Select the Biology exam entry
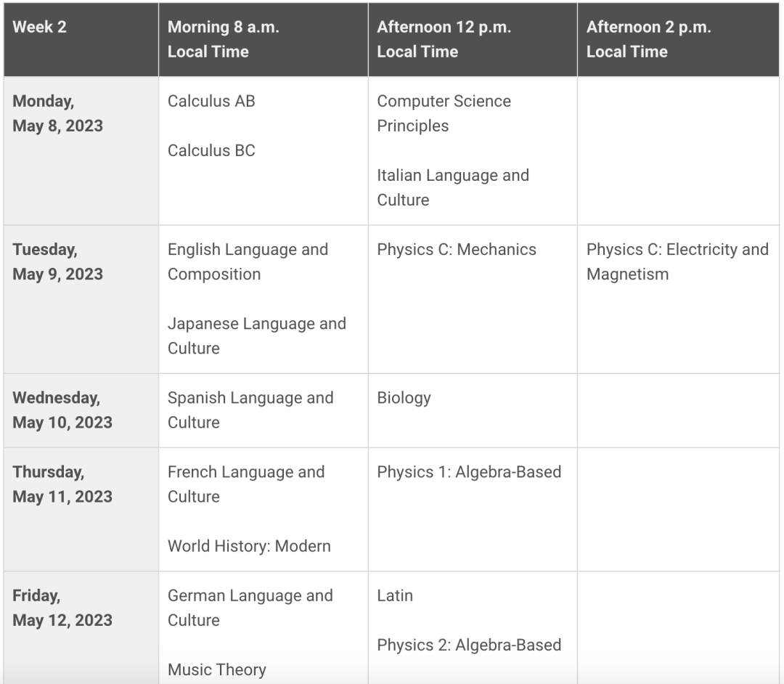Viewport: 784px width, 684px height. click(404, 398)
